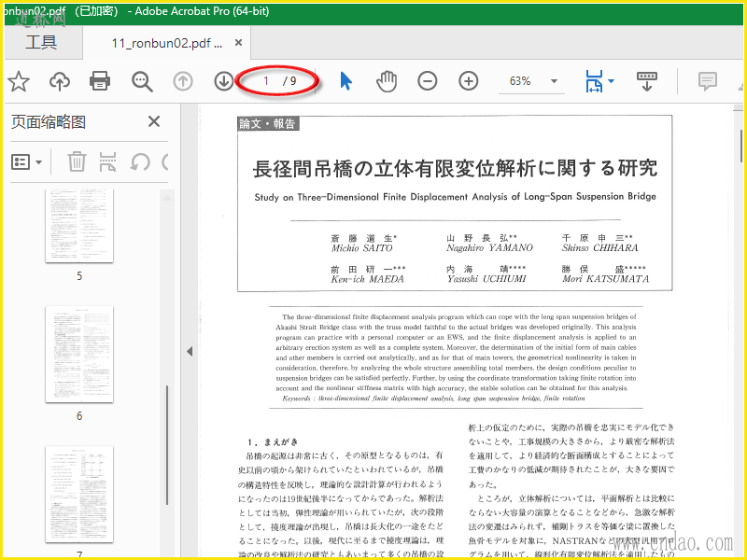
Task: Click the extract pages scissors icon
Action: coord(107,161)
